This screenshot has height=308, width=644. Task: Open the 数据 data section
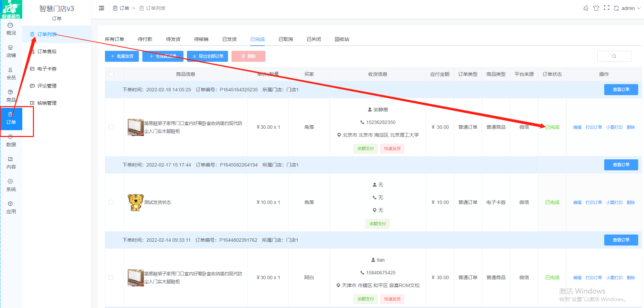tap(11, 141)
